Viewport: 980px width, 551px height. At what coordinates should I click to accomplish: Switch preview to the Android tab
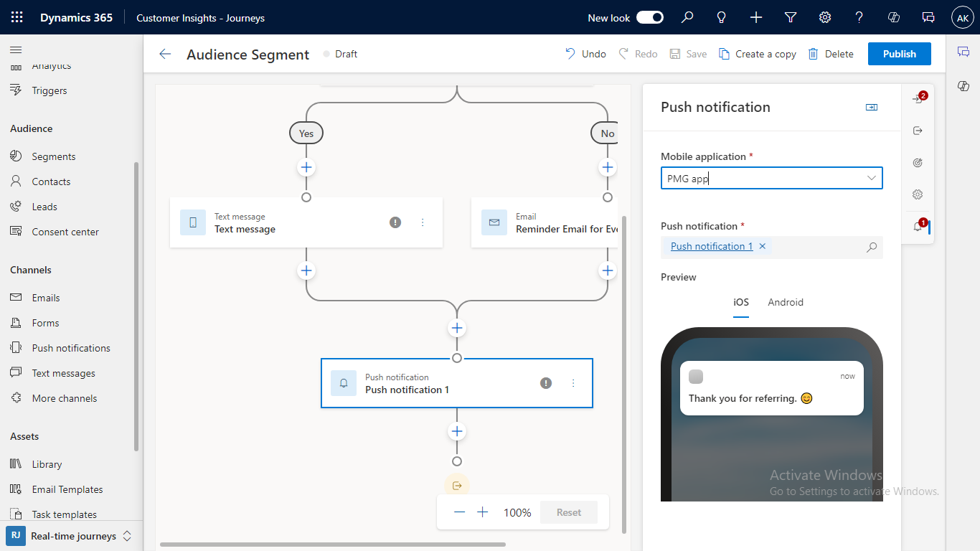(x=785, y=302)
